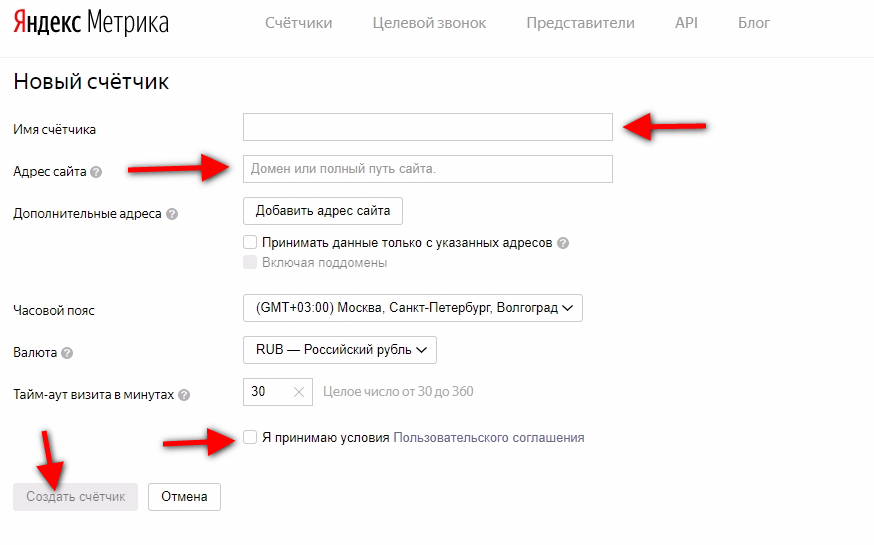
Task: Click the Отмена button
Action: coord(184,497)
